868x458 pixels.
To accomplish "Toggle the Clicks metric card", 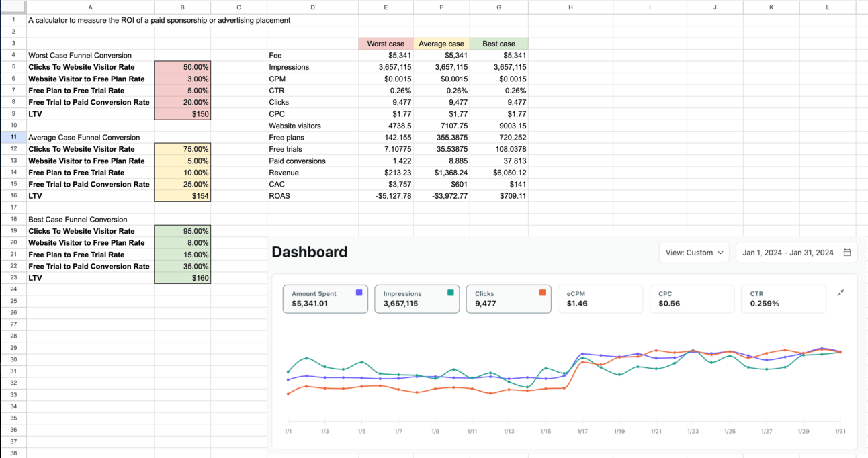I will tap(508, 299).
